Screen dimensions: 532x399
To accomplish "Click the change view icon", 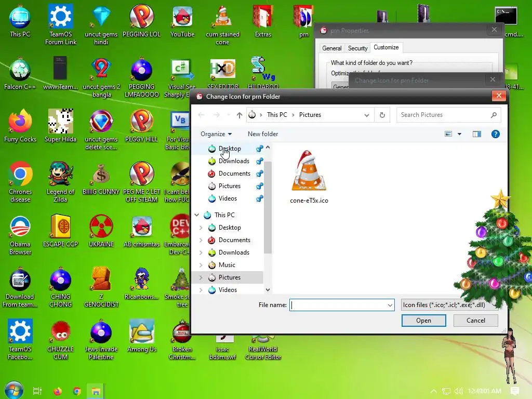I will pyautogui.click(x=448, y=134).
